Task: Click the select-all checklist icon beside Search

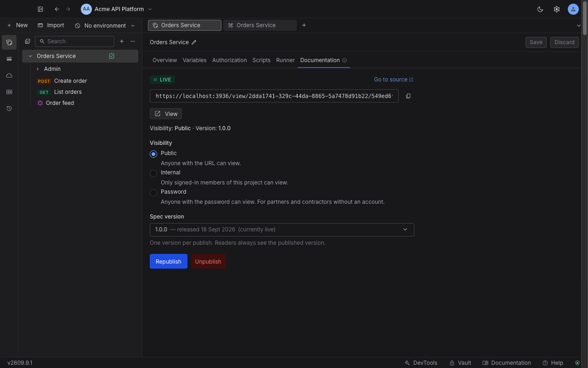Action: pyautogui.click(x=28, y=41)
